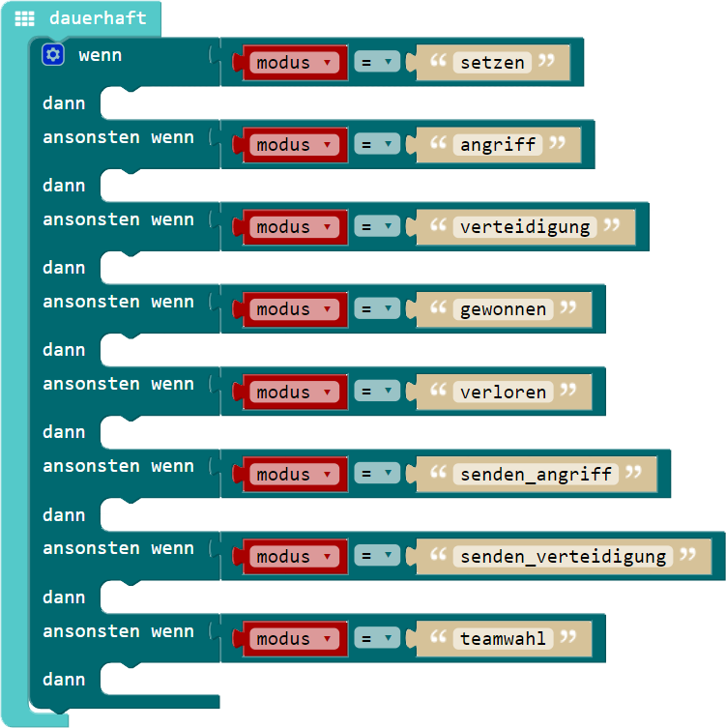Edit the "setzen" text field
Viewport: 726px width, 728px height.
coord(492,63)
